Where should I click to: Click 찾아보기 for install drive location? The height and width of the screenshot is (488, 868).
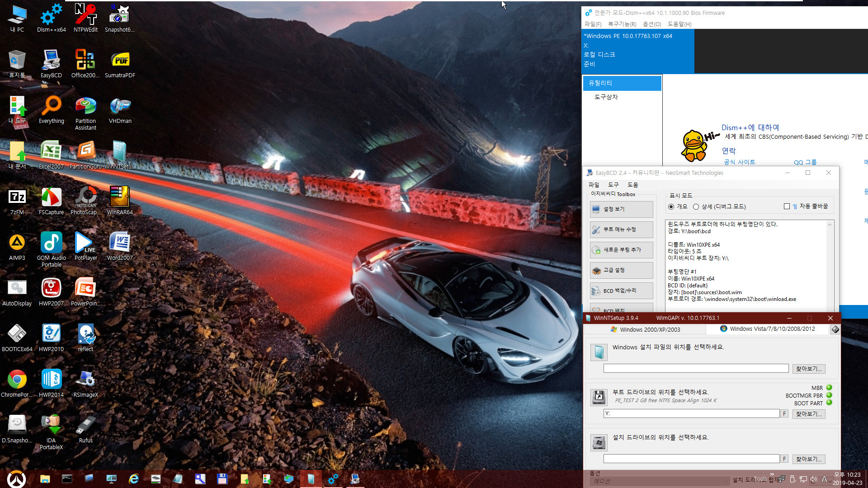(x=809, y=459)
